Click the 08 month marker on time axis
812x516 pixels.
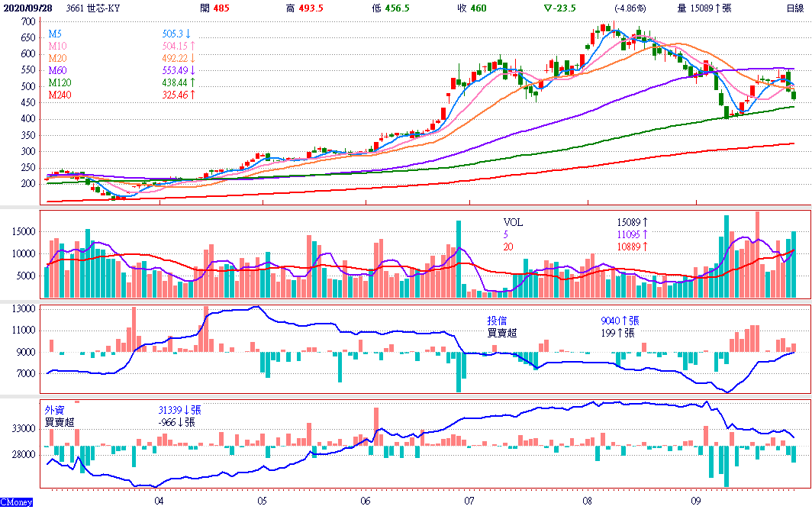(x=587, y=501)
